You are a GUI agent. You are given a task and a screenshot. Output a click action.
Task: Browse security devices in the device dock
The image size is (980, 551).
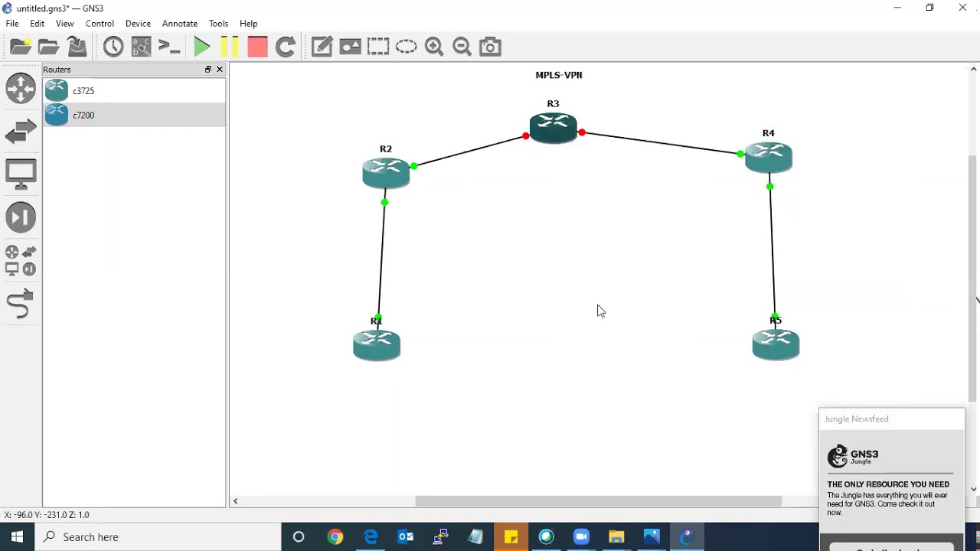pyautogui.click(x=21, y=217)
